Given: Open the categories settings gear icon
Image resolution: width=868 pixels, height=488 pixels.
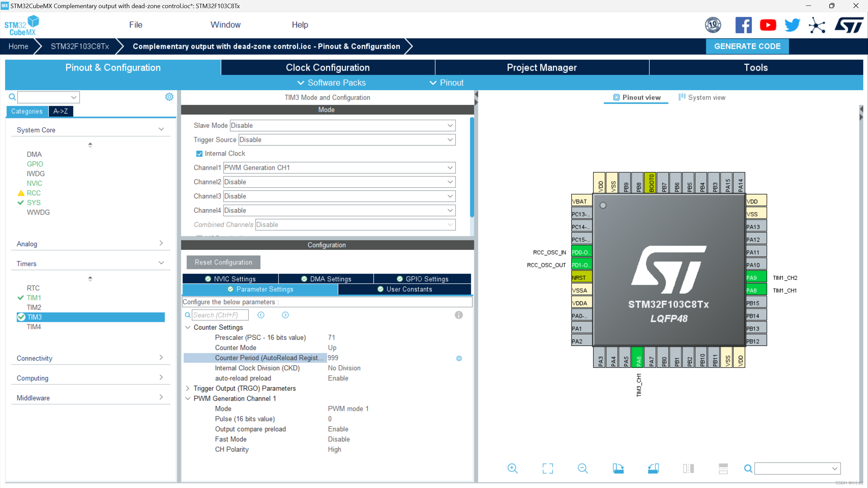Looking at the screenshot, I should click(x=169, y=97).
